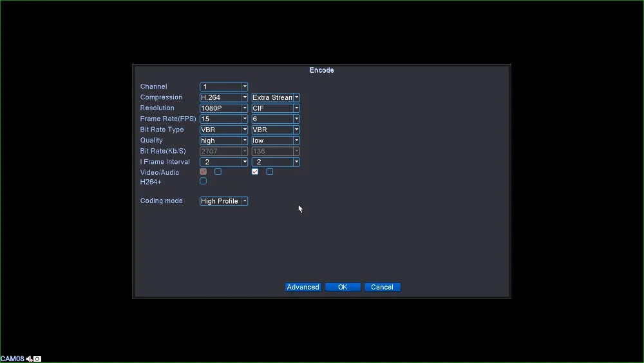Image resolution: width=644 pixels, height=363 pixels.
Task: Open the Compression dropdown showing H.264
Action: click(224, 97)
